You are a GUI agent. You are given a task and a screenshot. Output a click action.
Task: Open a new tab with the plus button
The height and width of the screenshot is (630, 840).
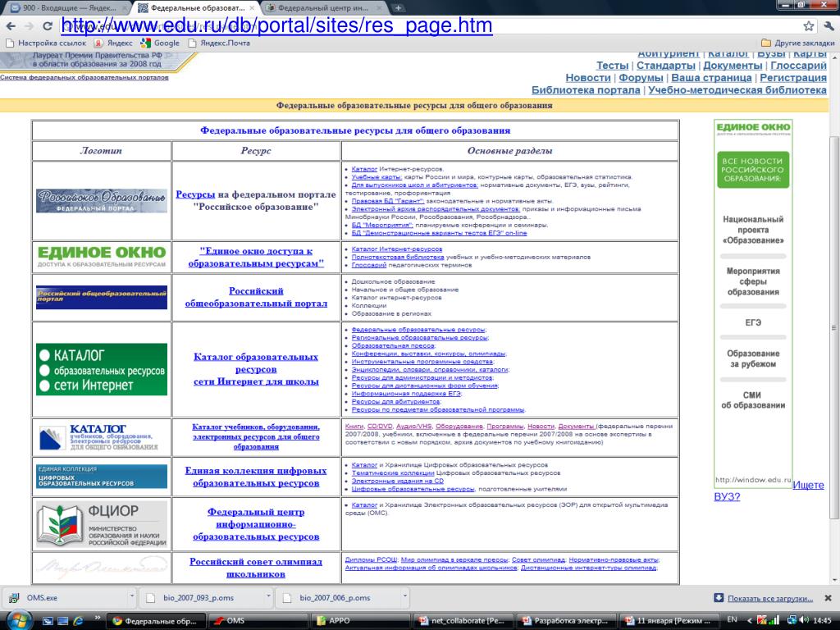[x=398, y=8]
